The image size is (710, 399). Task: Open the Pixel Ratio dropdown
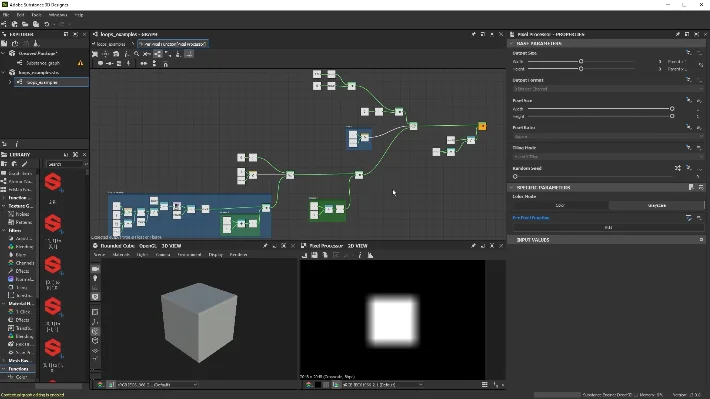tap(608, 136)
